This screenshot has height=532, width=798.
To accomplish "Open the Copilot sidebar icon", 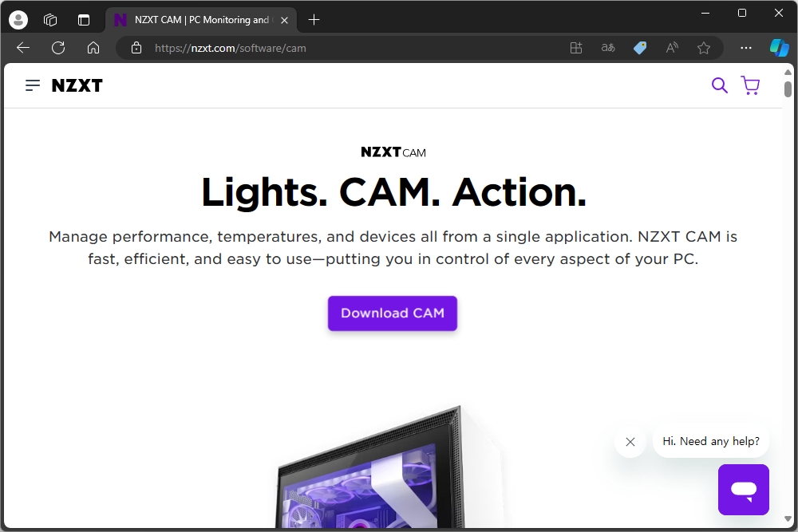I will coord(779,48).
